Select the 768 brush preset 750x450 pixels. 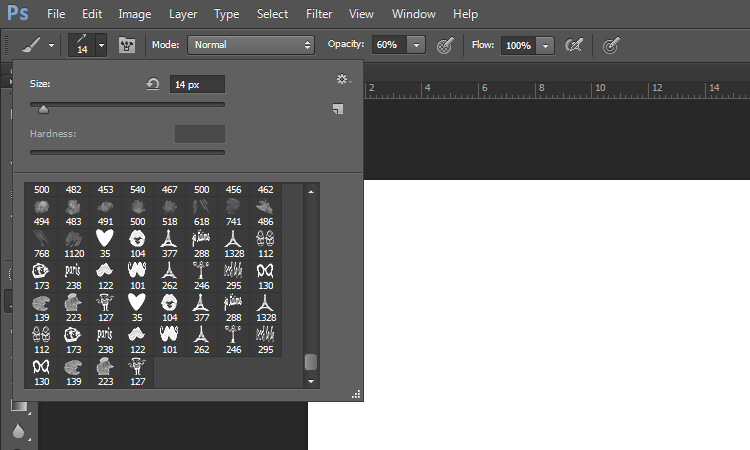(42, 244)
